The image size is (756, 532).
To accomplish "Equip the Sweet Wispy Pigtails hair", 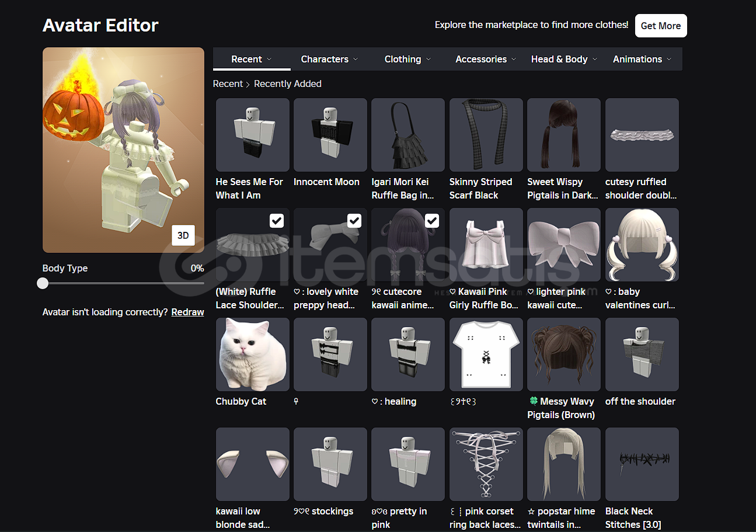I will (x=563, y=135).
